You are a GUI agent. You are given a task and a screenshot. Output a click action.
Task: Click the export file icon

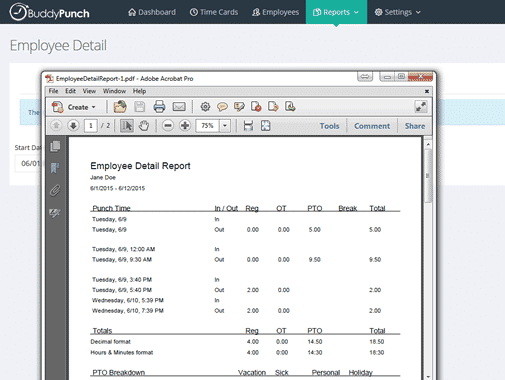coord(273,107)
